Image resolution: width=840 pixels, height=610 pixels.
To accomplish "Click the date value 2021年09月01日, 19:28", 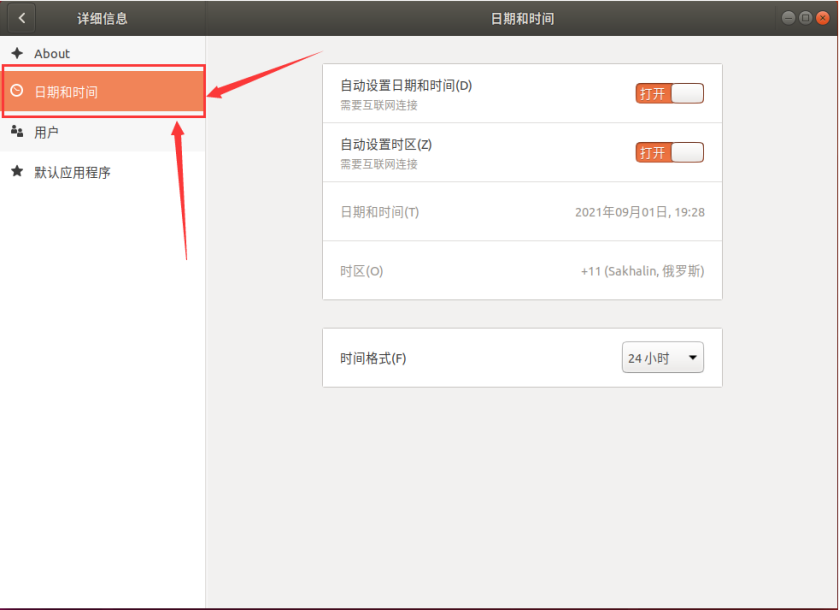I will coord(640,212).
